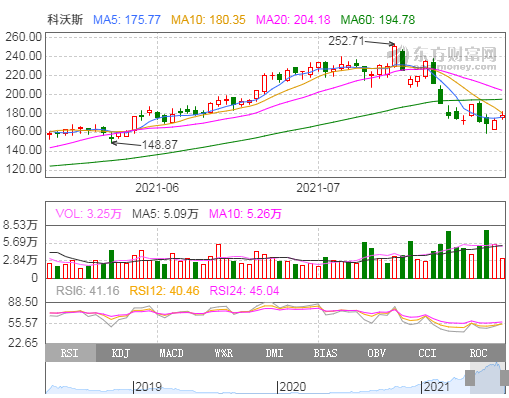Click the left range slider handle
Viewport: 509px width, 398px height.
click(x=470, y=378)
